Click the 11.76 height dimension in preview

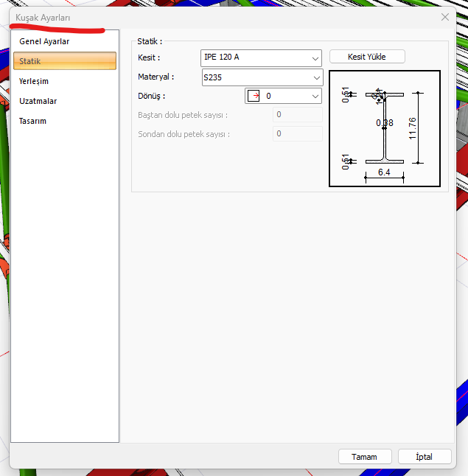click(x=413, y=128)
